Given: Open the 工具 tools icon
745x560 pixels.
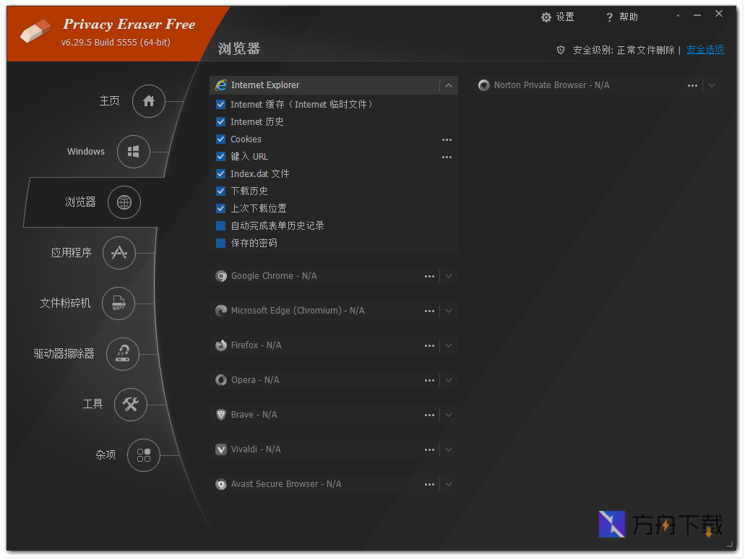Looking at the screenshot, I should tap(131, 404).
